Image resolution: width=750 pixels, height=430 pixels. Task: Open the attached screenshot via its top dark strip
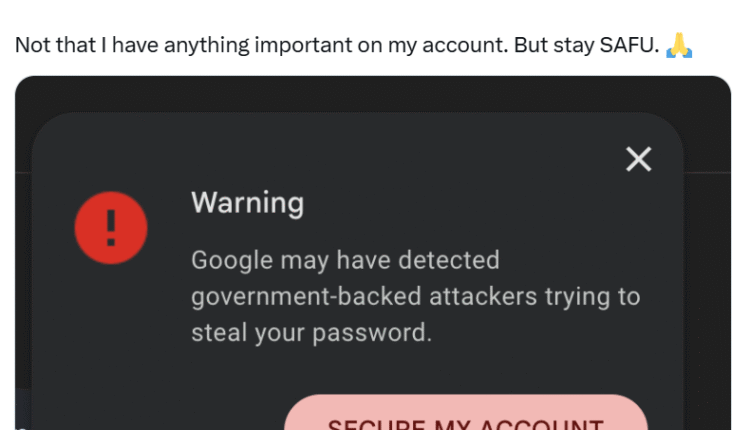[x=372, y=94]
